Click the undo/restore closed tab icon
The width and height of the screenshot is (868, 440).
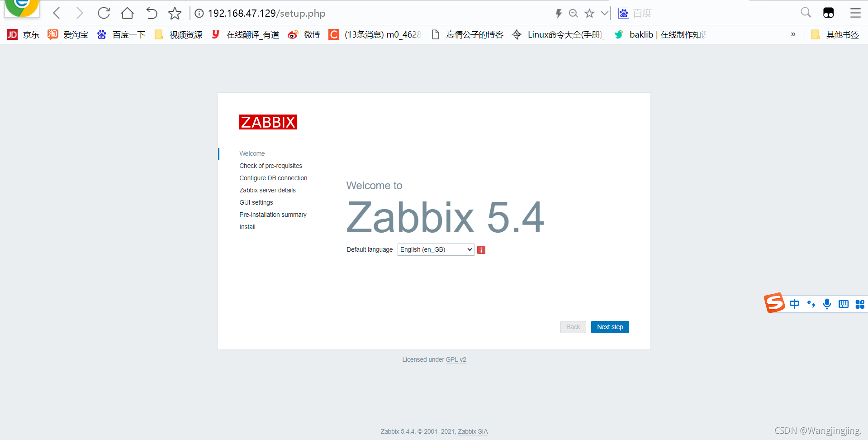(x=152, y=13)
